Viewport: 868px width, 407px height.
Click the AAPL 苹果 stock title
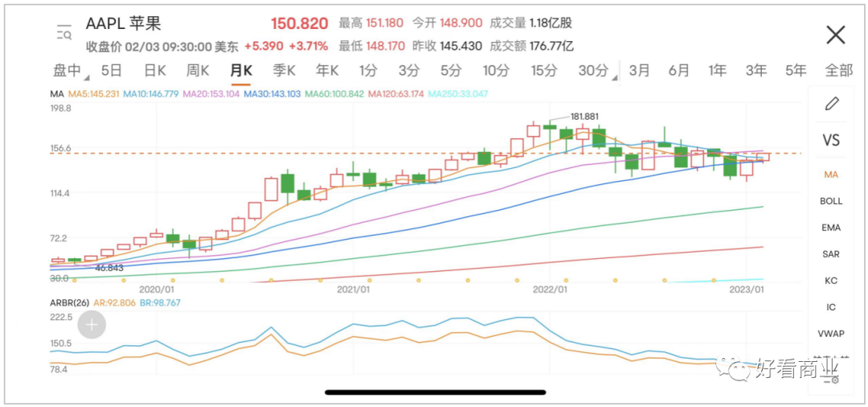pyautogui.click(x=124, y=24)
